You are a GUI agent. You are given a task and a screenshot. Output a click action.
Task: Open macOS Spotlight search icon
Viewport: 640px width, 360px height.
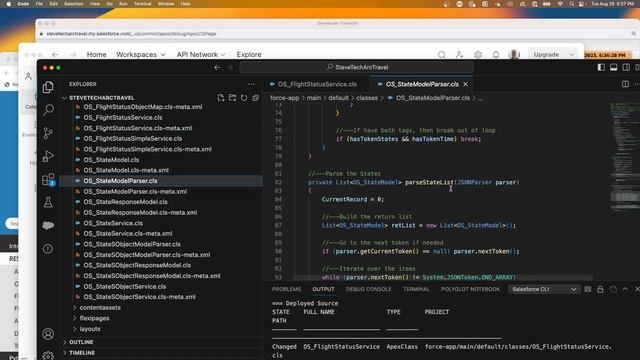pyautogui.click(x=571, y=4)
